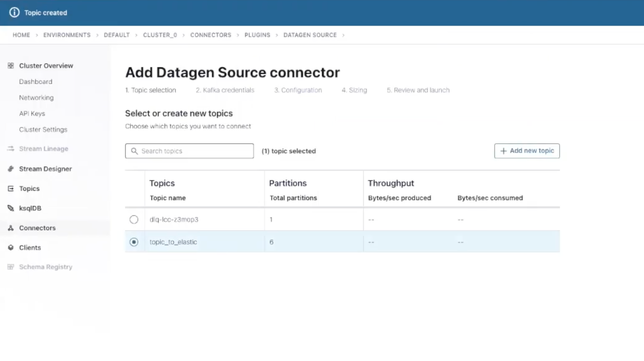
Task: Click the ksqlDB sidebar icon
Action: click(x=11, y=208)
